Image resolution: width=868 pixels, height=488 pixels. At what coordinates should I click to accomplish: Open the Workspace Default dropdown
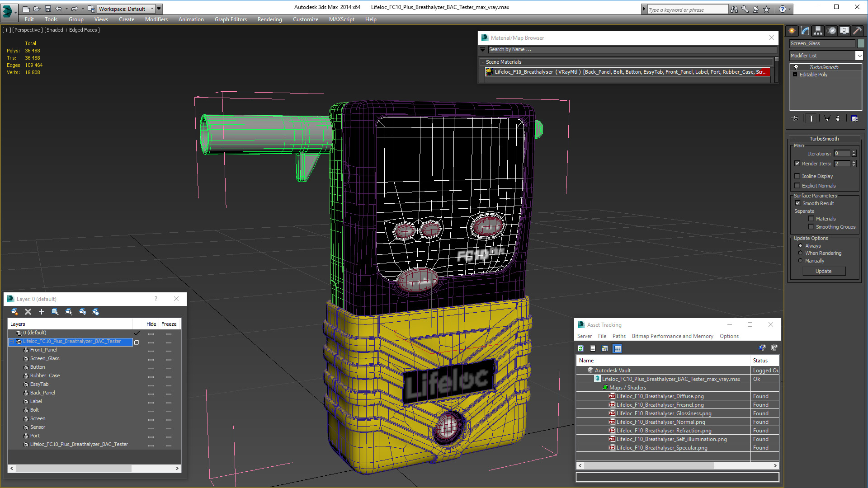[126, 9]
